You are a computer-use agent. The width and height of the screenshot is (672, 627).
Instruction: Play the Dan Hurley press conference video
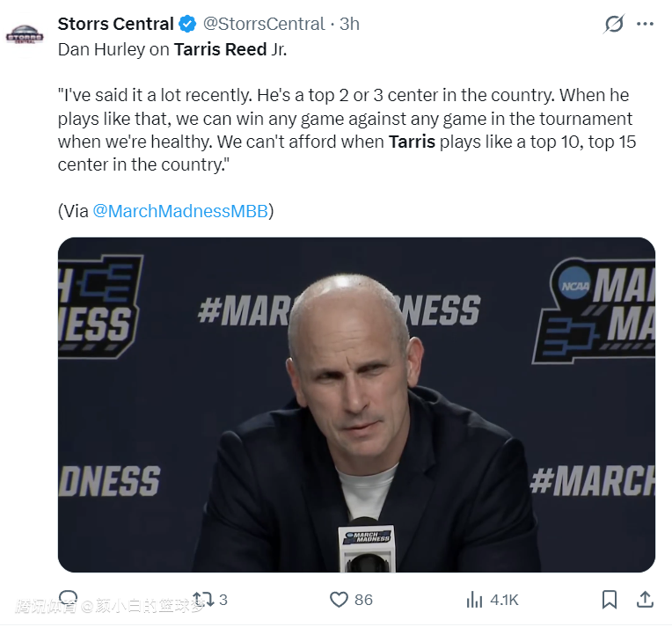[x=356, y=405]
